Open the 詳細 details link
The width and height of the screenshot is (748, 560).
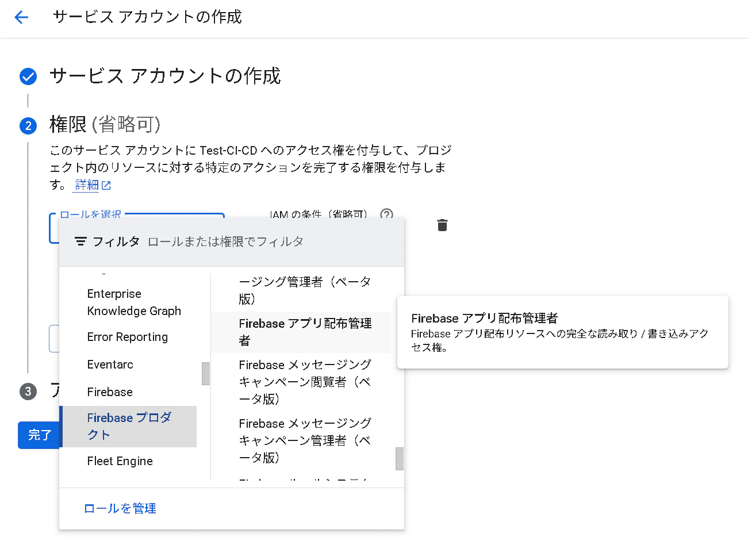(87, 185)
